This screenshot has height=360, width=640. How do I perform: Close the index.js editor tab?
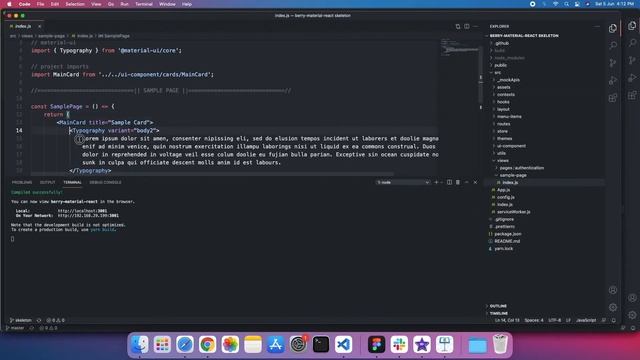coord(40,26)
